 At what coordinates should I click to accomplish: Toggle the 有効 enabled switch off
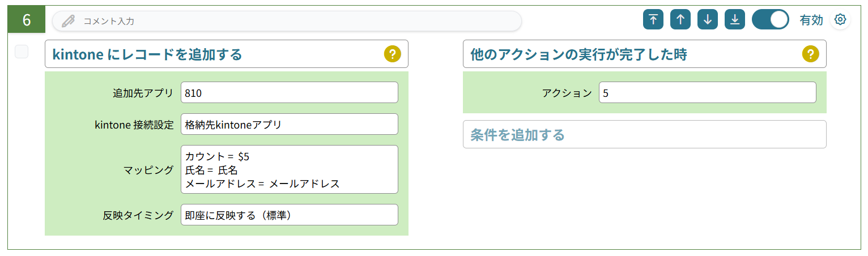[x=771, y=19]
